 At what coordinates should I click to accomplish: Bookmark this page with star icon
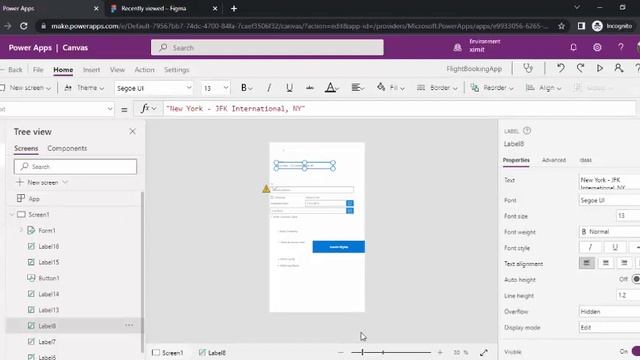click(562, 26)
